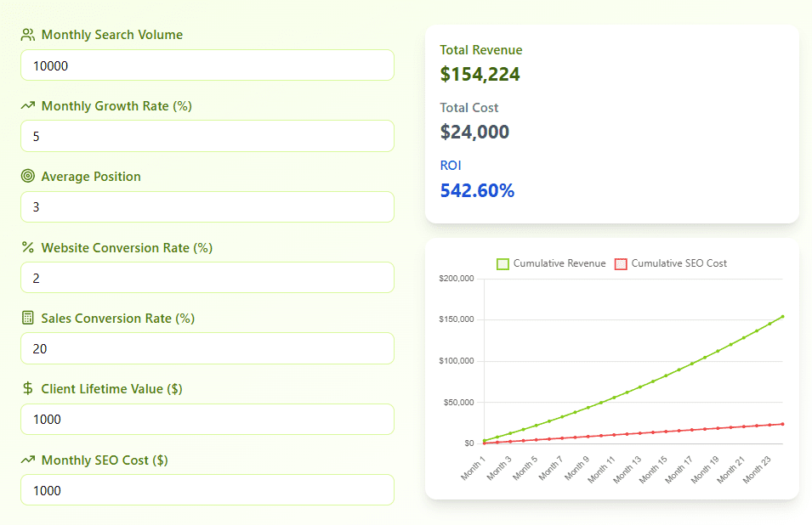812x525 pixels.
Task: Click the Client Lifetime Value dollar icon
Action: (26, 388)
